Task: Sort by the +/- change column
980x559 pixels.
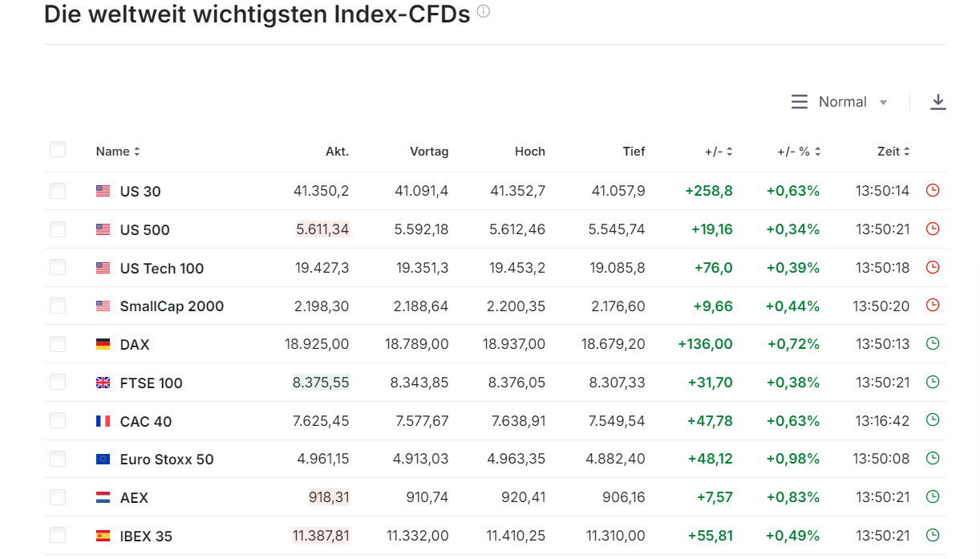Action: pyautogui.click(x=719, y=152)
